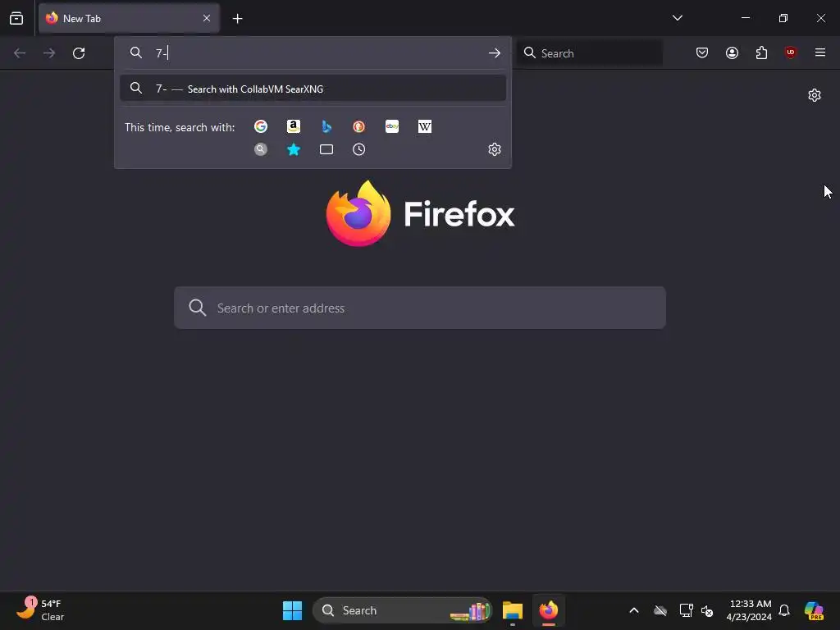Search this time with DuckDuckGo
Viewport: 840px width, 630px height.
[x=359, y=126]
